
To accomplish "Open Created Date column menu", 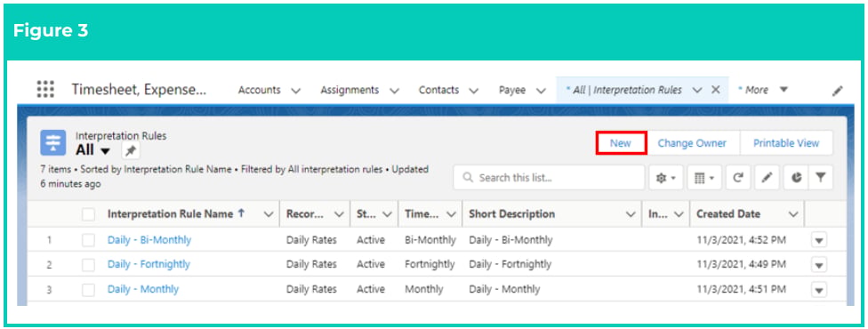I will [x=793, y=214].
